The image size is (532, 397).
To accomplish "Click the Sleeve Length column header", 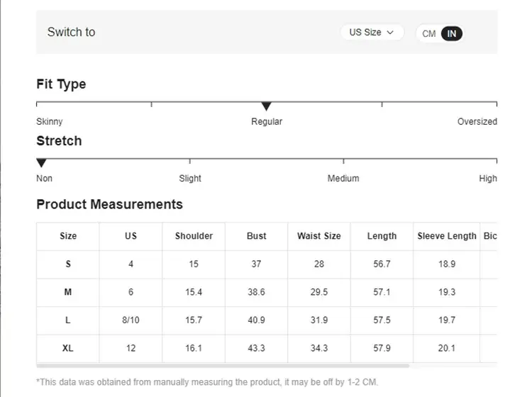I will (447, 236).
